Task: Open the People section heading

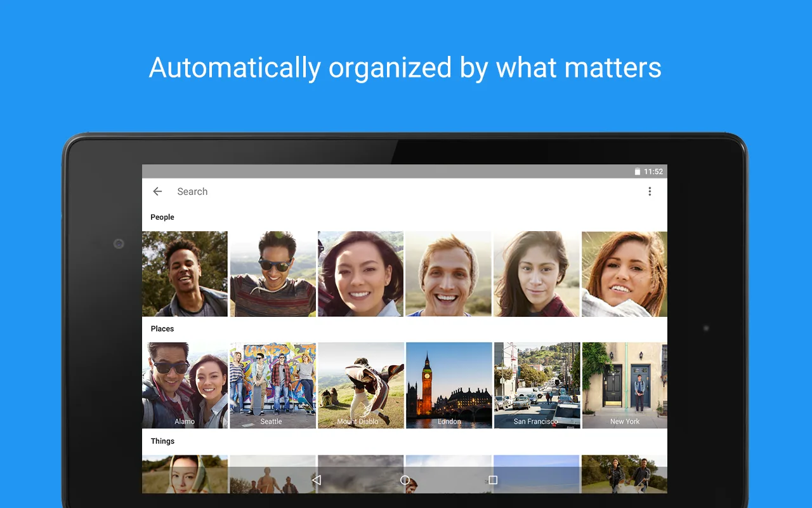Action: [162, 217]
